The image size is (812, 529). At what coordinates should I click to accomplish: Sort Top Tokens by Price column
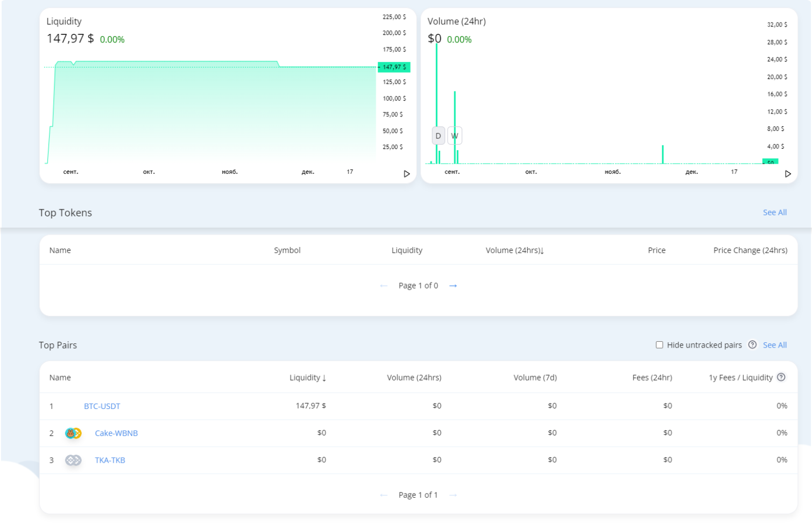pyautogui.click(x=656, y=250)
